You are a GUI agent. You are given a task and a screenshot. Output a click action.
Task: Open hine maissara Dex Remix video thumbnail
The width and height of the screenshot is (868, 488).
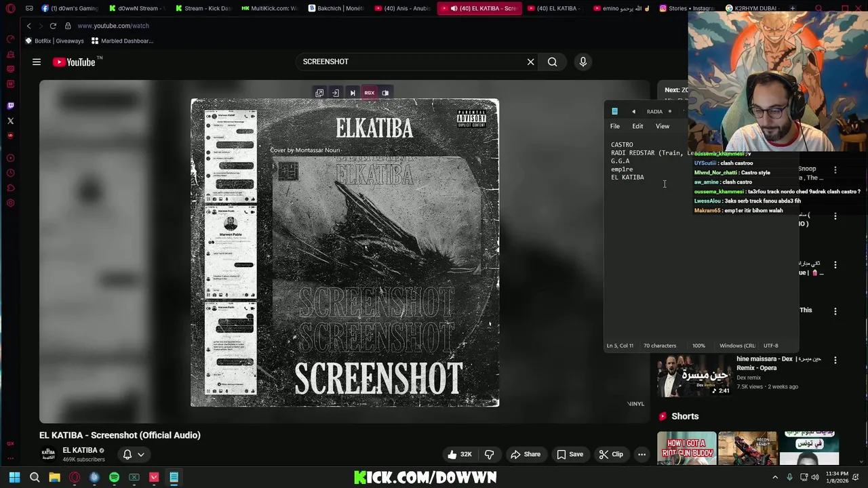pyautogui.click(x=694, y=375)
